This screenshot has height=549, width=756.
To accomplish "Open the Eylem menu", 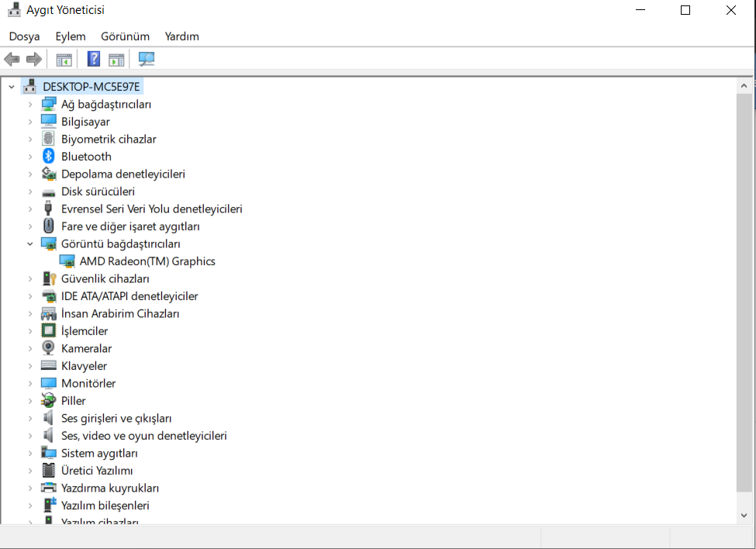I will point(71,36).
